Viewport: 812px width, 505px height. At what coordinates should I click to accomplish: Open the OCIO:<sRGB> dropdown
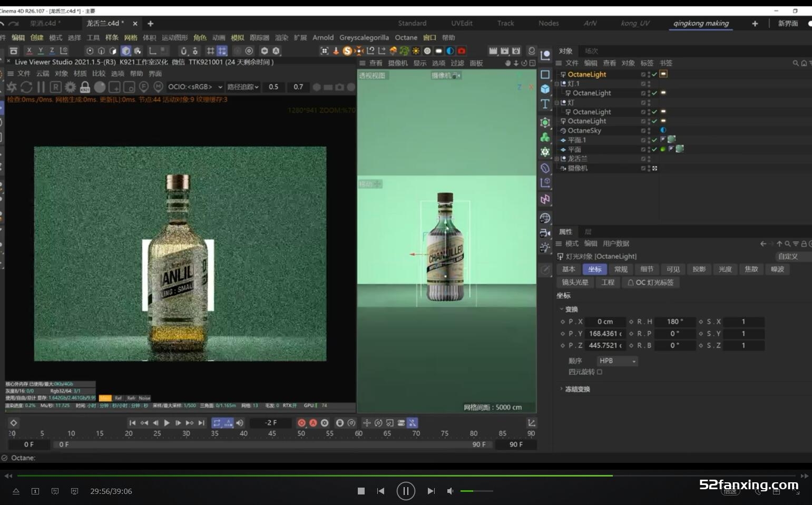pos(195,87)
